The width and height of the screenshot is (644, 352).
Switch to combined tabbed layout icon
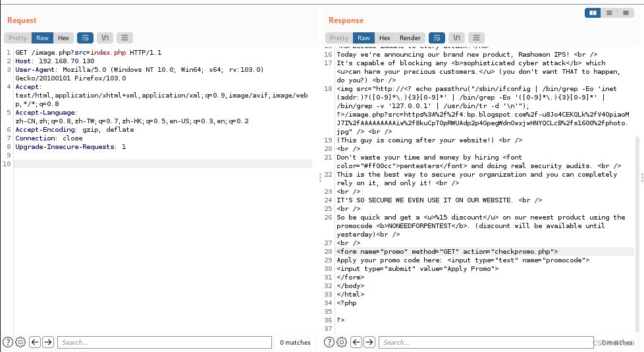tap(626, 13)
